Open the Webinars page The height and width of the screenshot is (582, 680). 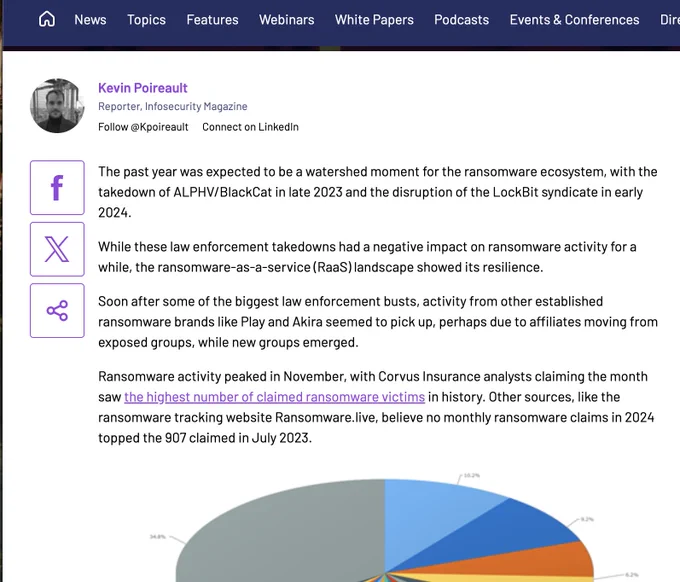point(286,19)
